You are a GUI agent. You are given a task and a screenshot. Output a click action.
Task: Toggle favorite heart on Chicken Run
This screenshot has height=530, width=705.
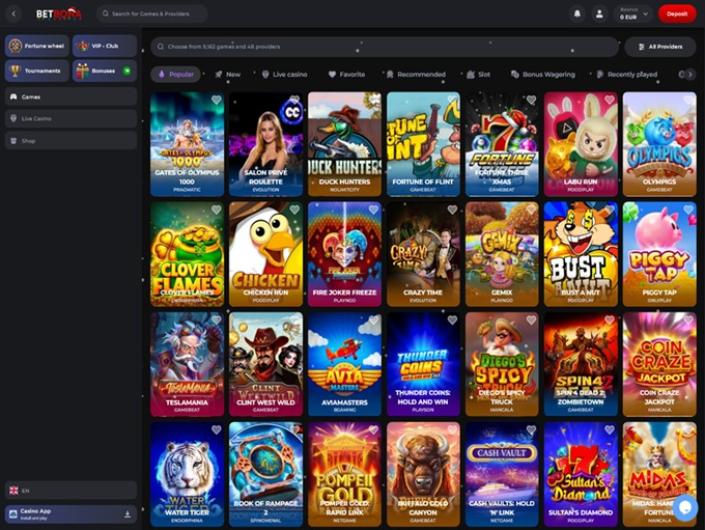[x=294, y=210]
